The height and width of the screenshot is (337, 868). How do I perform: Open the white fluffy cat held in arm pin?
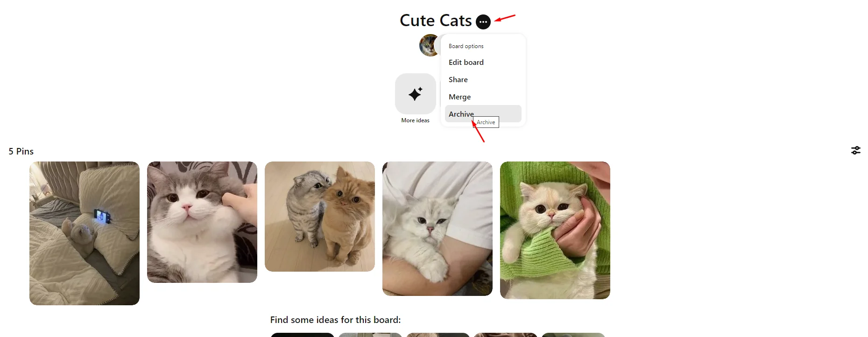[x=438, y=229]
